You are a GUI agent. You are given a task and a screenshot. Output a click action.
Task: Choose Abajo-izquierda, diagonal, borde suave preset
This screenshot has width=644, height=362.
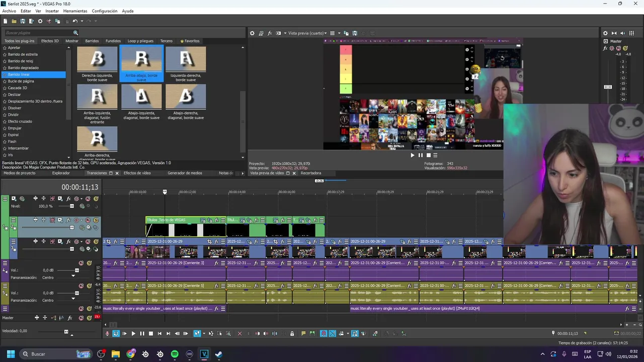pyautogui.click(x=141, y=97)
